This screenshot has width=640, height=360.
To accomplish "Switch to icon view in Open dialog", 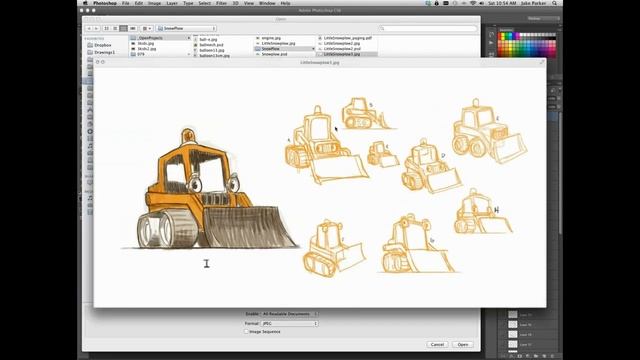I will 107,29.
